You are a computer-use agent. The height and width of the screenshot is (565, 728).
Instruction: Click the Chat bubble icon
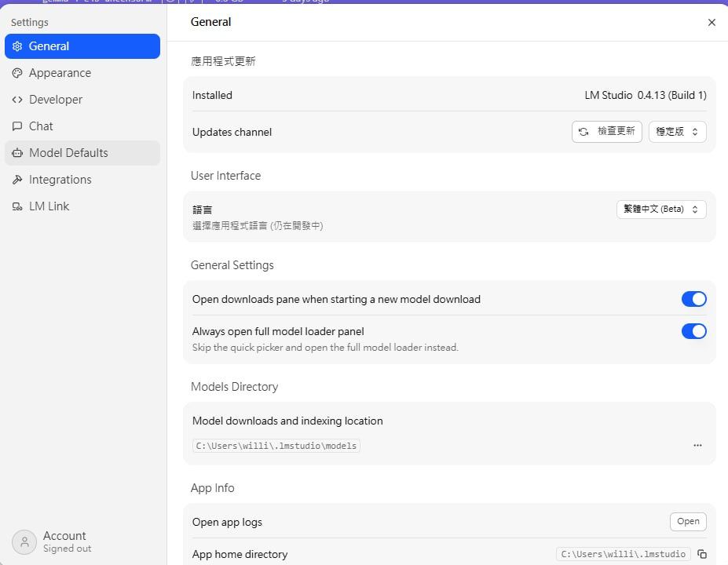17,126
